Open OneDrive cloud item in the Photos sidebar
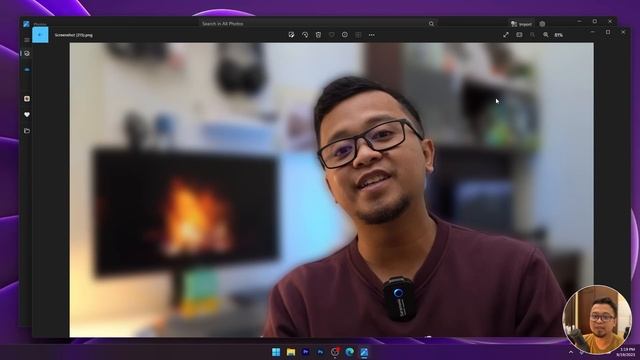The height and width of the screenshot is (360, 640). [27, 70]
